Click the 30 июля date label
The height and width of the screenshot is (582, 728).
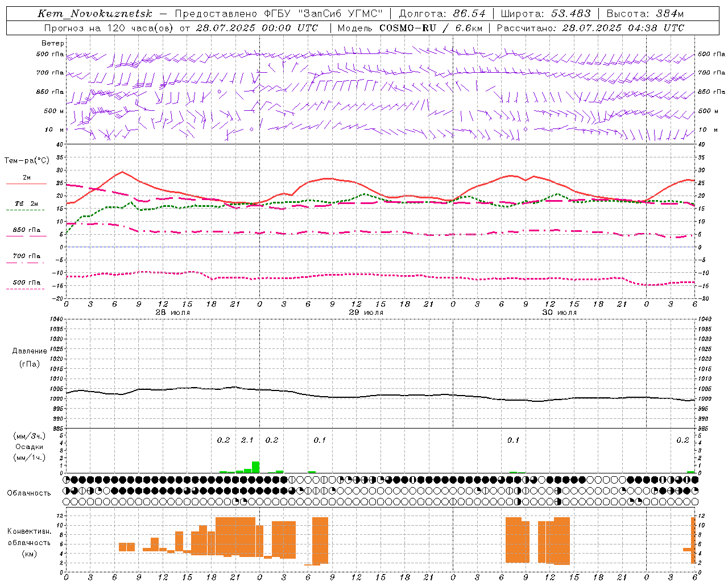[x=559, y=313]
